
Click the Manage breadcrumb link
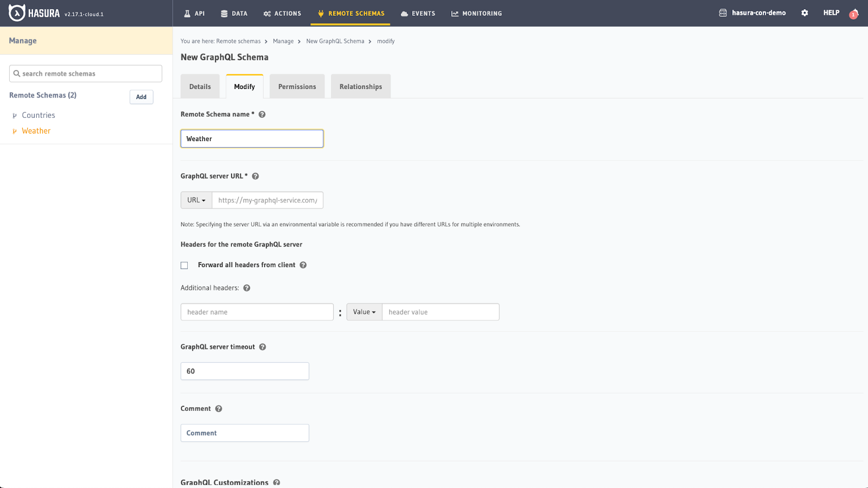[283, 41]
